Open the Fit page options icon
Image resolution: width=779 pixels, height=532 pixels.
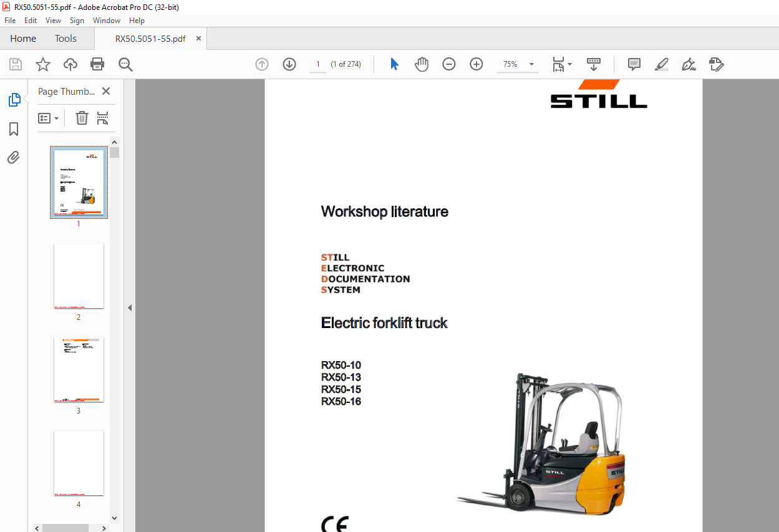[x=558, y=64]
